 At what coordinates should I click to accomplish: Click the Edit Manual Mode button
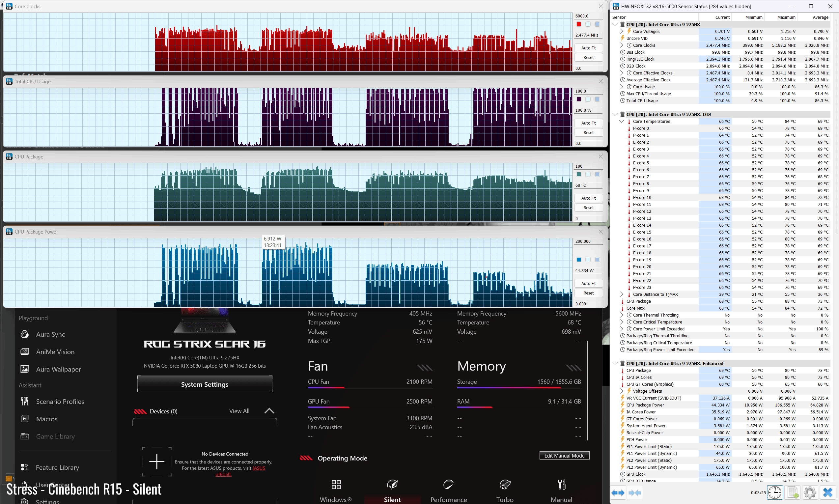coord(564,456)
